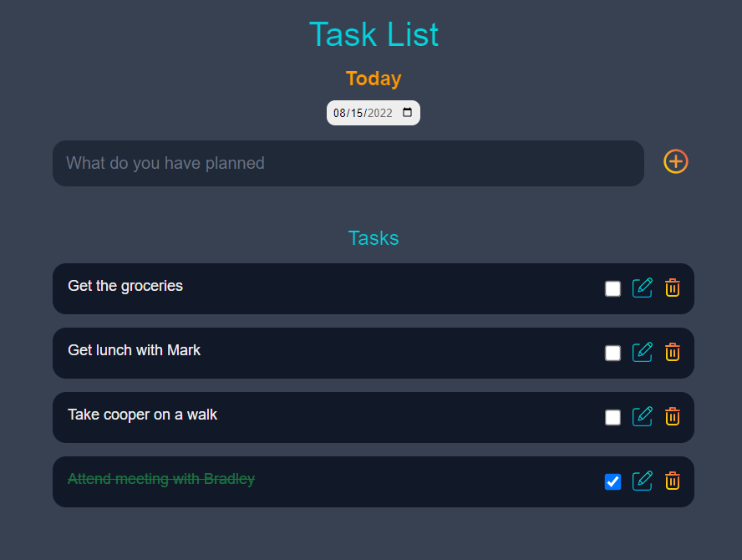Screen dimensions: 742x560
Task: Uncheck "Attend meeting with Bradley" checkbox
Action: pyautogui.click(x=612, y=482)
